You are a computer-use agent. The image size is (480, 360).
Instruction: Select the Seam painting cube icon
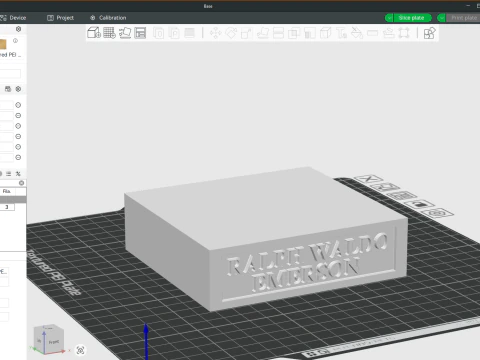[x=325, y=33]
